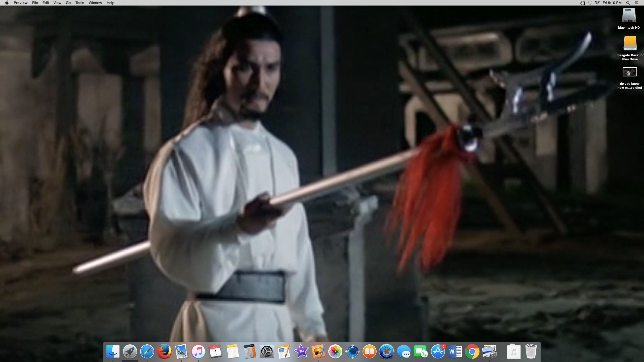Open Notification Center list icon

tap(636, 3)
